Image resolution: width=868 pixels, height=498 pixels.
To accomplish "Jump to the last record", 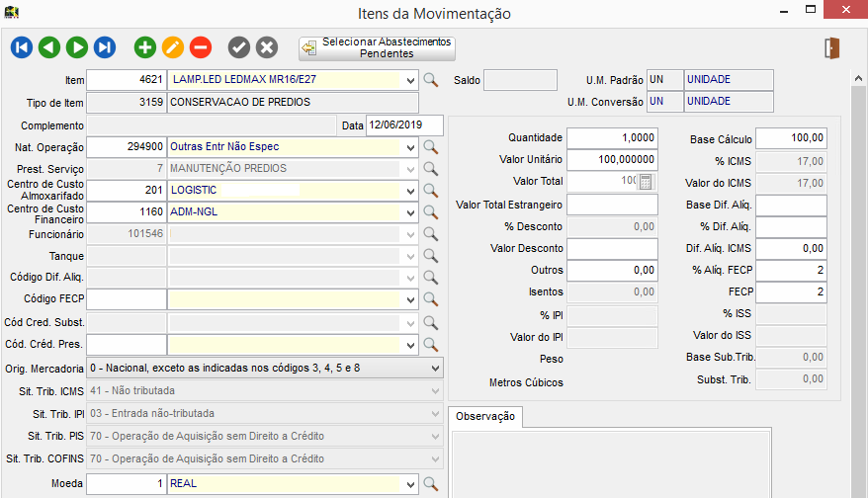I will (x=104, y=47).
